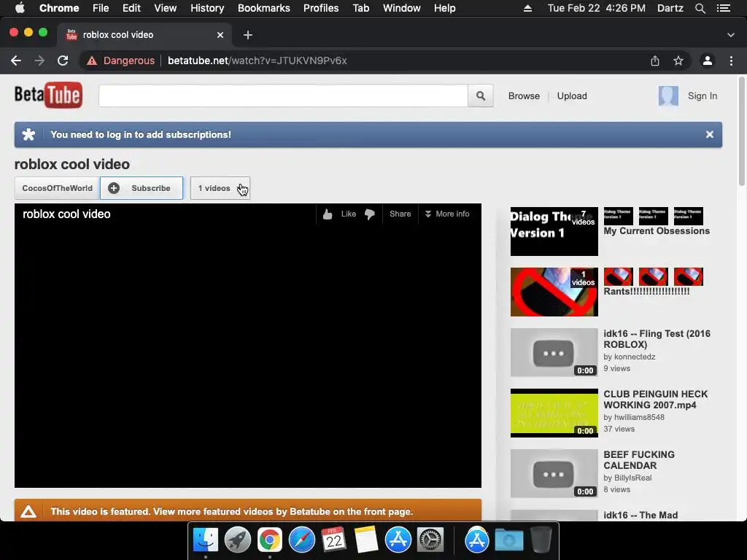
Task: Click uploader name BillyIsReal
Action: 632,478
